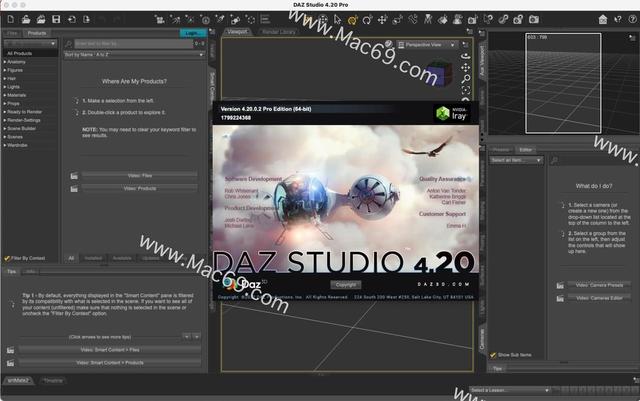Click the aniMate2 tab at bottom

18,380
